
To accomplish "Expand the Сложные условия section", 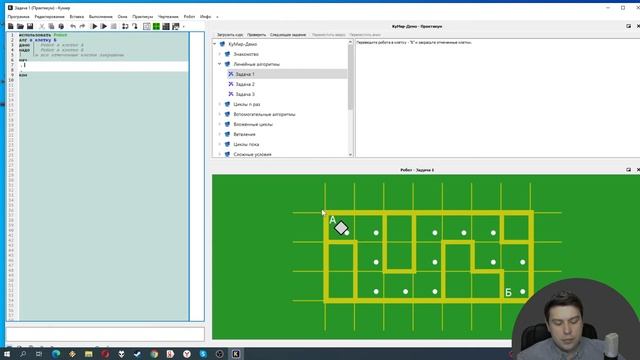I will click(220, 154).
